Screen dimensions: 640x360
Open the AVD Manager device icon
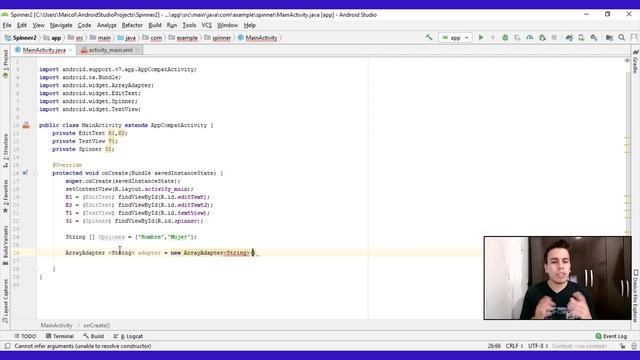click(x=581, y=38)
